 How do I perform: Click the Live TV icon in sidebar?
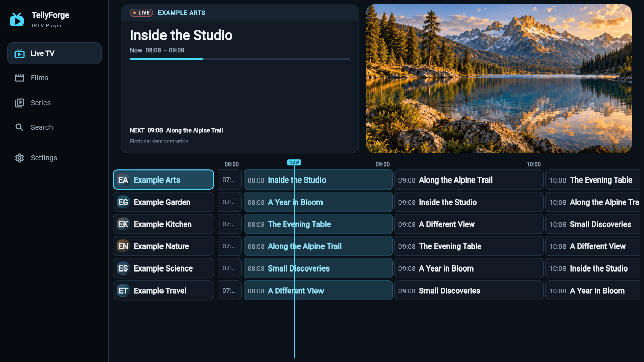pos(20,54)
